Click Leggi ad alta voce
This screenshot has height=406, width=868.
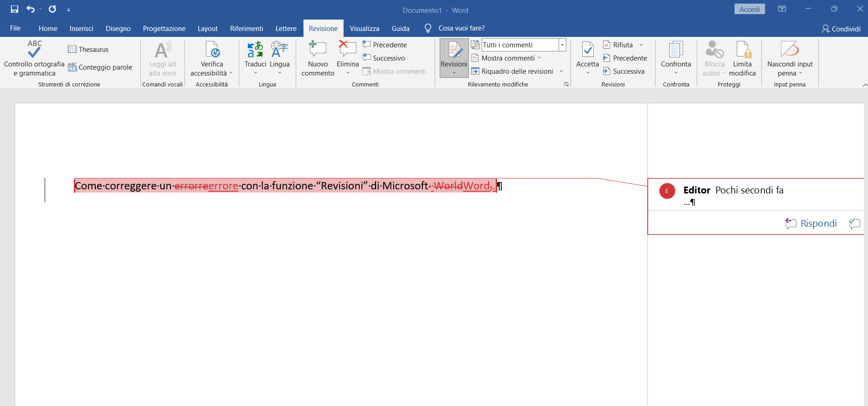[163, 59]
